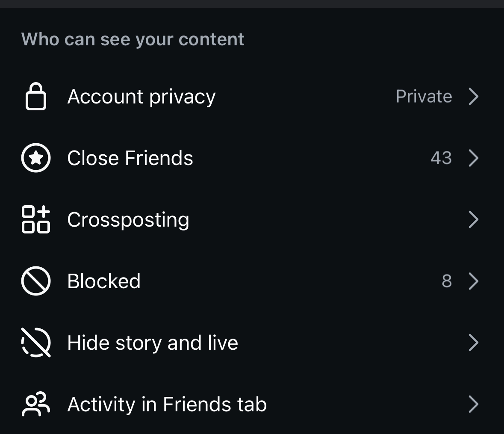Open the Crossposting menu label
The image size is (504, 434).
(x=128, y=219)
